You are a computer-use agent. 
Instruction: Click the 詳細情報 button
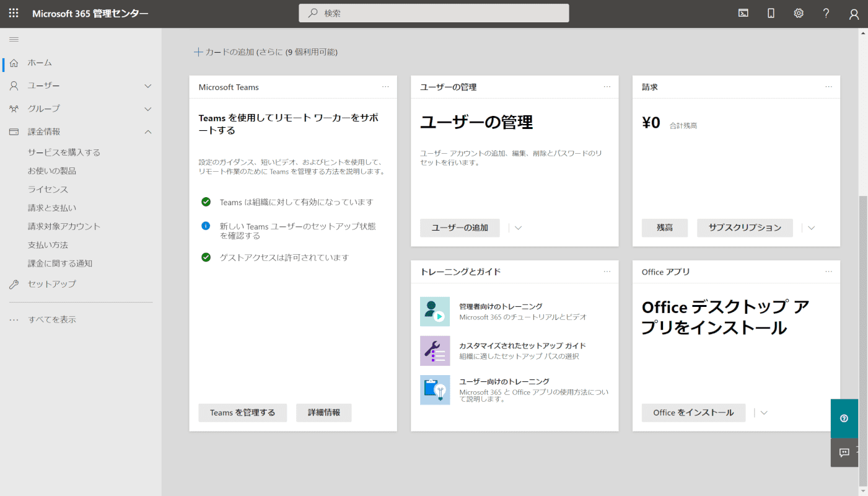(324, 413)
